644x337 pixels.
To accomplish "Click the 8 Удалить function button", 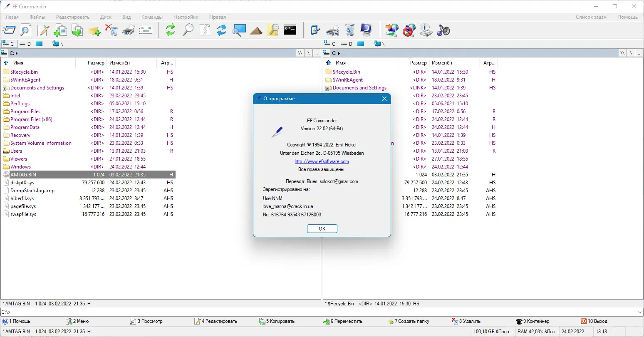I will [x=466, y=321].
